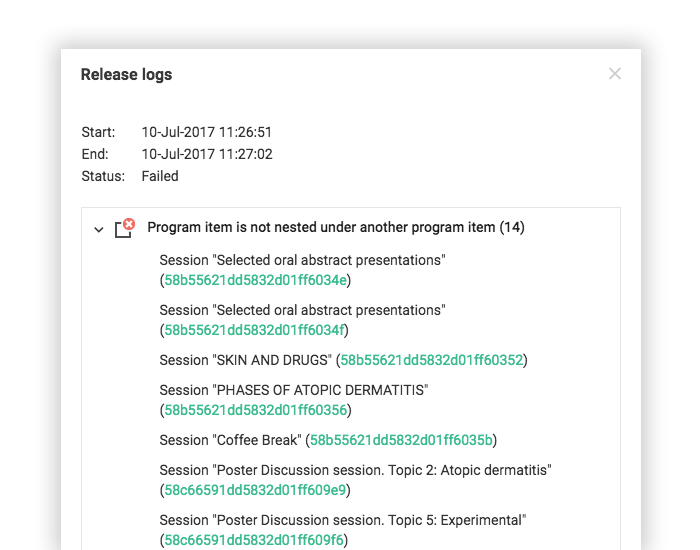Click the error icon with red cross
Viewport: 700px width, 550px height.
[125, 228]
